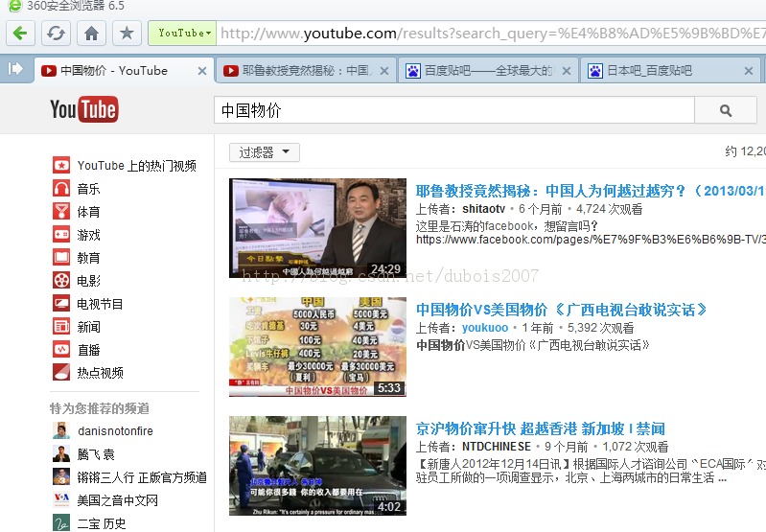Open the 过滤器 filter dropdown

(265, 152)
